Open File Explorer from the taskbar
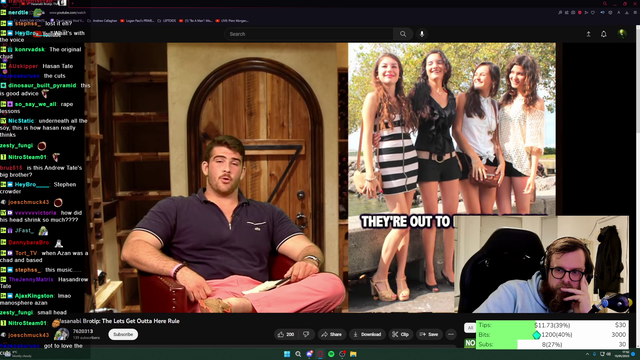 [x=353, y=354]
